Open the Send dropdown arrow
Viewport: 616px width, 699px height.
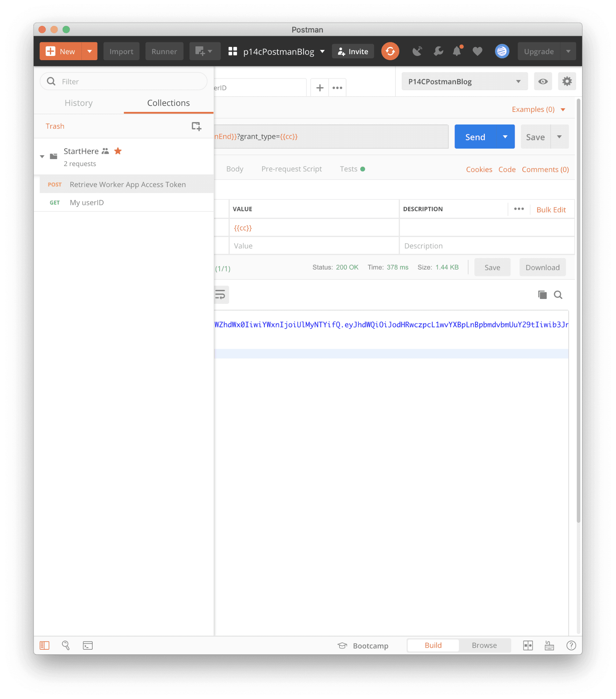[505, 137]
